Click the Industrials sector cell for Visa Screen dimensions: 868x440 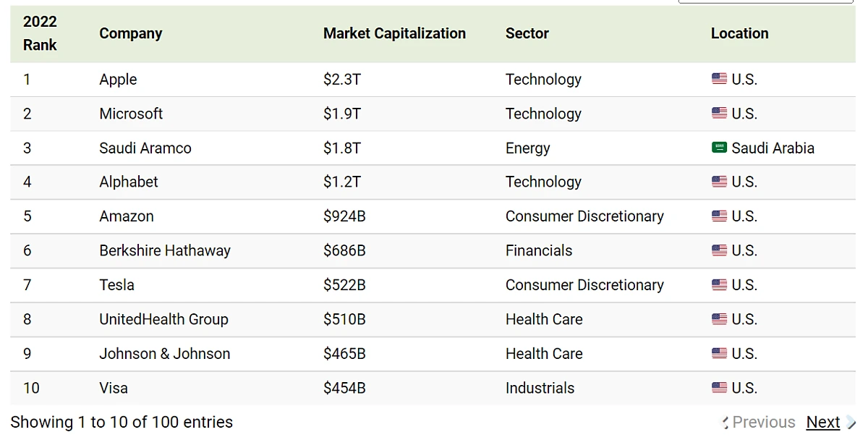(540, 388)
